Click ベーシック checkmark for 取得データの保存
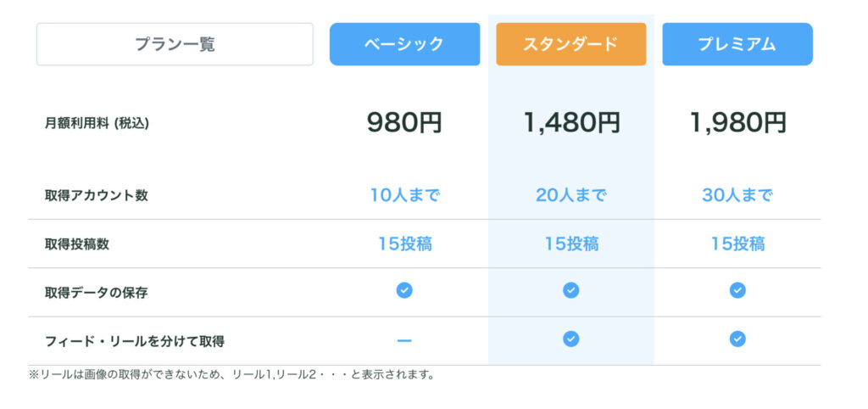Screen dimensions: 868x409 point(404,290)
